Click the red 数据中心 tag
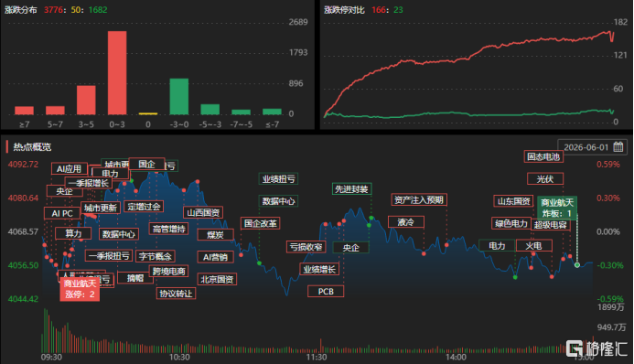Image resolution: width=634 pixels, height=364 pixels. pos(119,234)
